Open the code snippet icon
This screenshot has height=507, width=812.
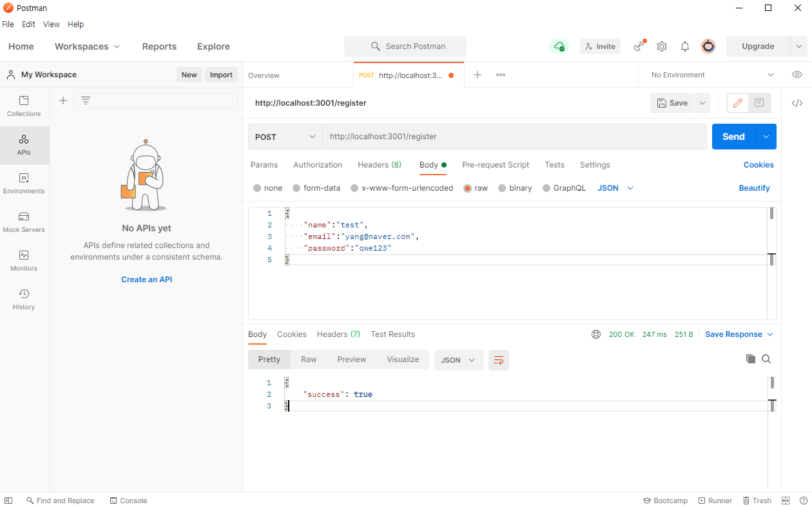(x=797, y=103)
